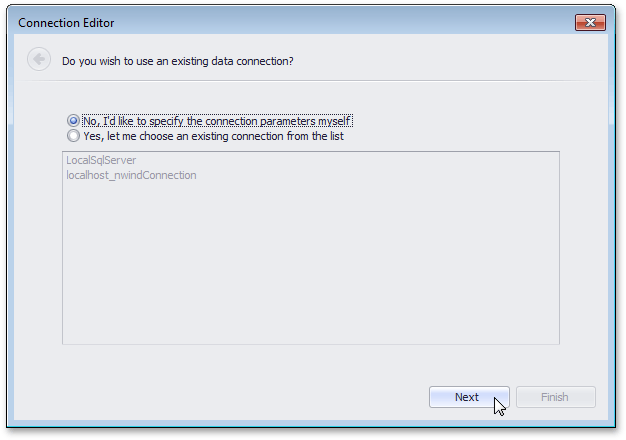The height and width of the screenshot is (440, 626).
Task: Close the Connection Editor dialog
Action: 590,22
